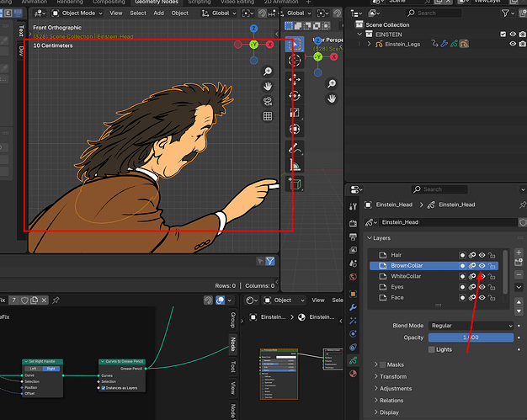Switch to the Node sidebar tab
Viewport: 527px width, 420px height.
[232, 344]
